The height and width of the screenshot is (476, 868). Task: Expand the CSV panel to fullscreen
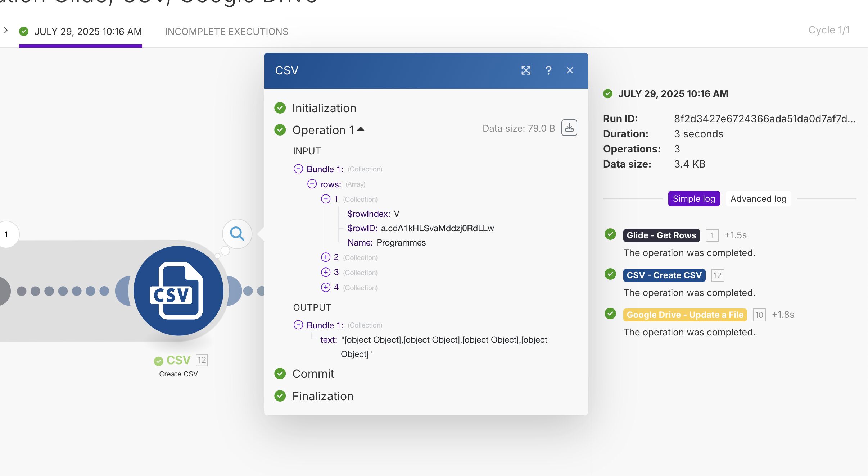(x=526, y=70)
